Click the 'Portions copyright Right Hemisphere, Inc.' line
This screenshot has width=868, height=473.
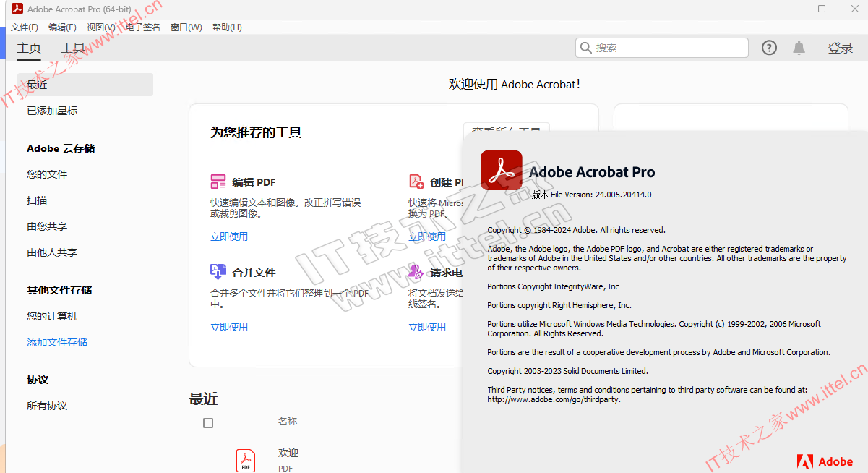[x=559, y=305]
